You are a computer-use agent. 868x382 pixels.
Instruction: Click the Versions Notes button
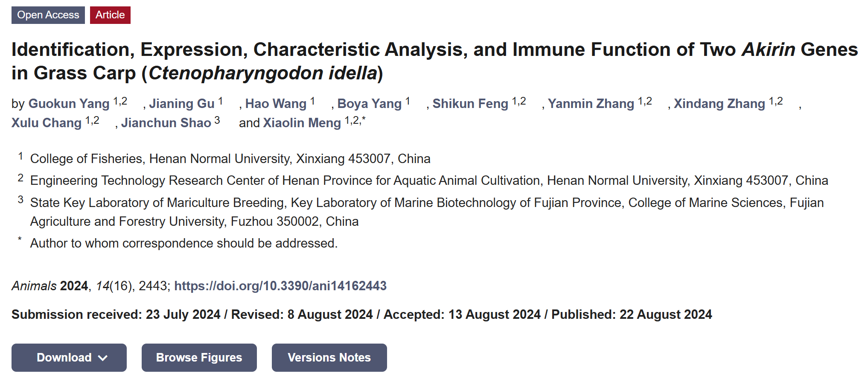point(329,358)
